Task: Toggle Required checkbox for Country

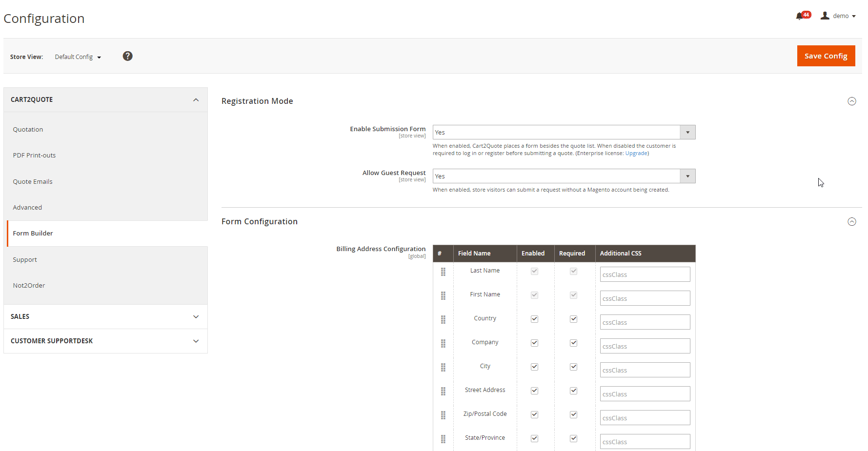Action: [573, 319]
